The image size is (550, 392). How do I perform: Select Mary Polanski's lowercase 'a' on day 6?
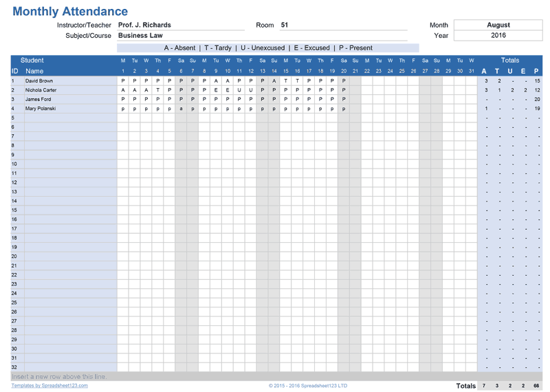[181, 109]
